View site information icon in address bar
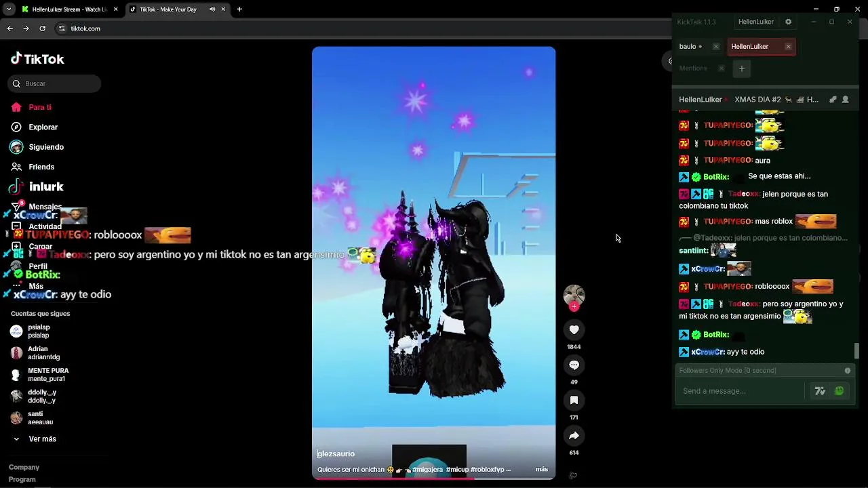The width and height of the screenshot is (868, 488). [x=62, y=28]
